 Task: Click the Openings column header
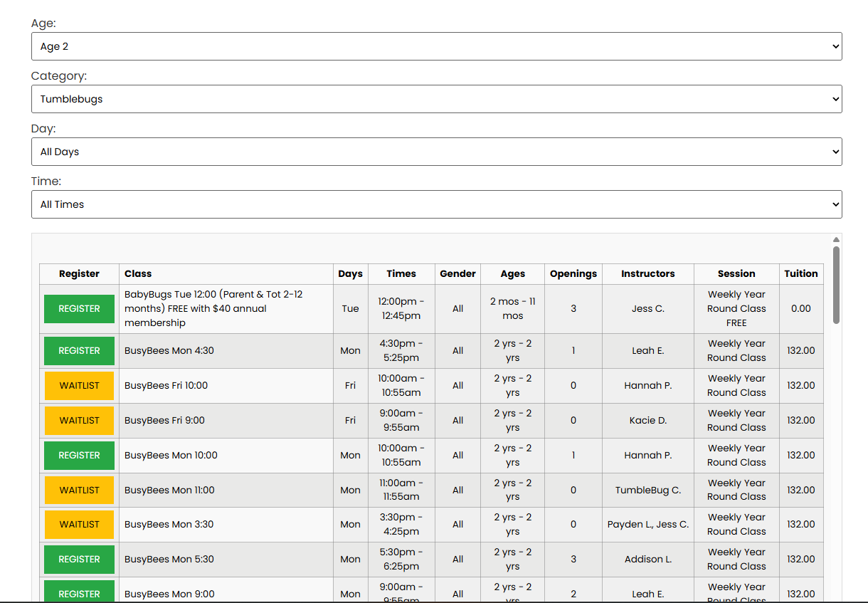pyautogui.click(x=573, y=273)
